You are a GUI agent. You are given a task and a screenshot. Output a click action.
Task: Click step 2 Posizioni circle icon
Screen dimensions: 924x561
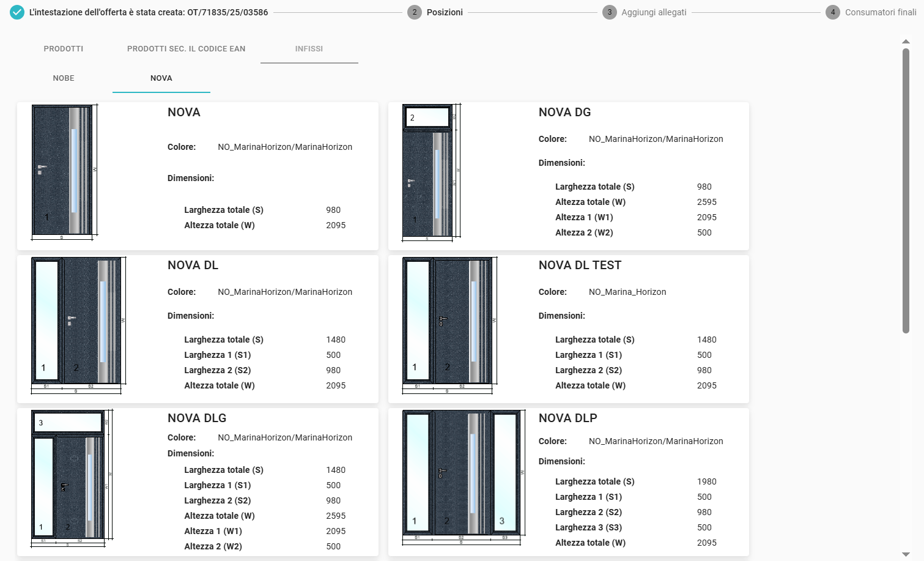[415, 12]
